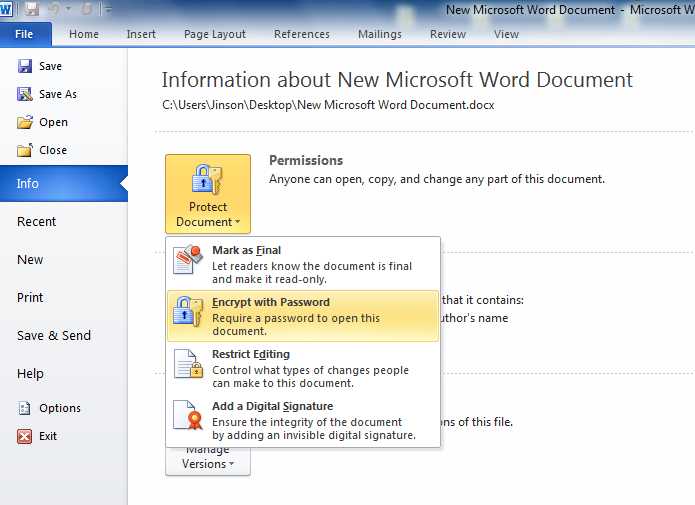Switch to the View tab
Viewport: 695px width, 505px height.
506,34
